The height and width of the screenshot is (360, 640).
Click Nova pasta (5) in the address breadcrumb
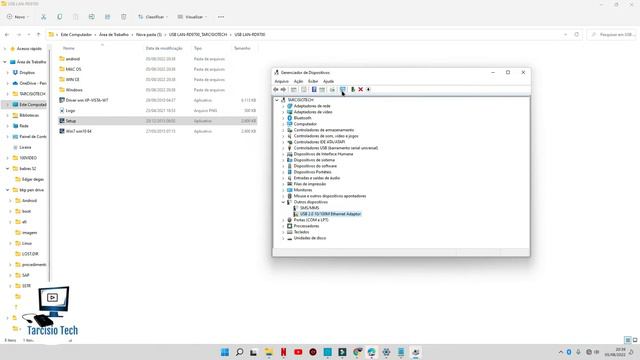[x=149, y=35]
